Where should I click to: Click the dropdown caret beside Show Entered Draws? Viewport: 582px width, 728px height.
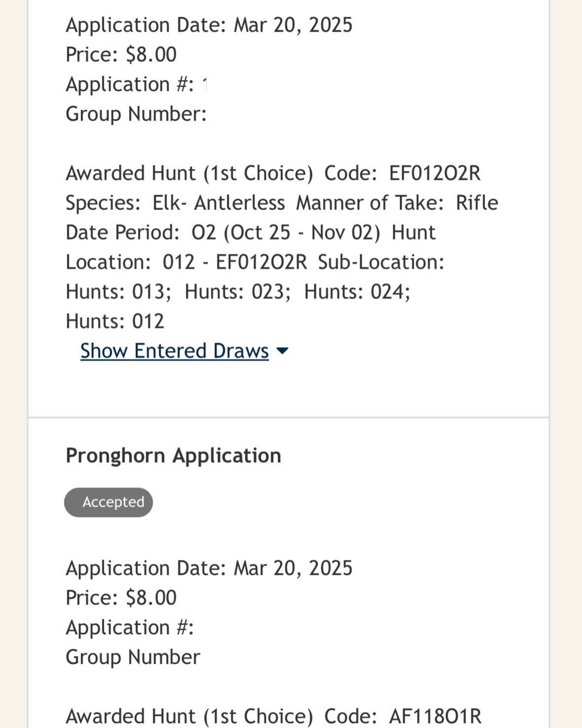tap(282, 351)
